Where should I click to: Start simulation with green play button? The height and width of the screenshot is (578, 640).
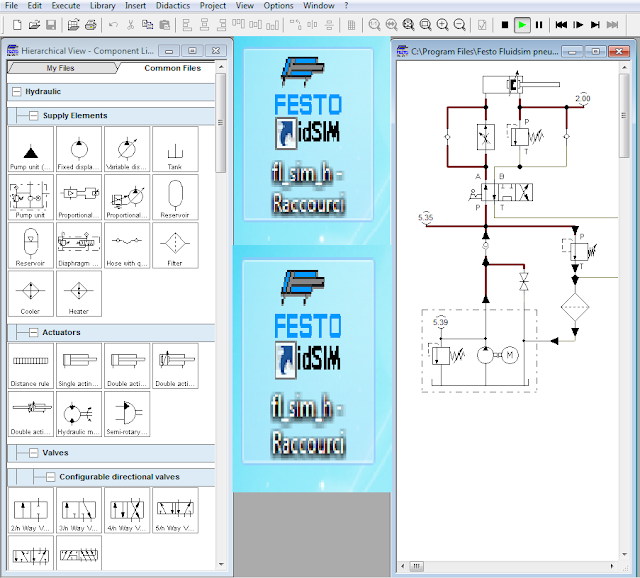[x=522, y=25]
